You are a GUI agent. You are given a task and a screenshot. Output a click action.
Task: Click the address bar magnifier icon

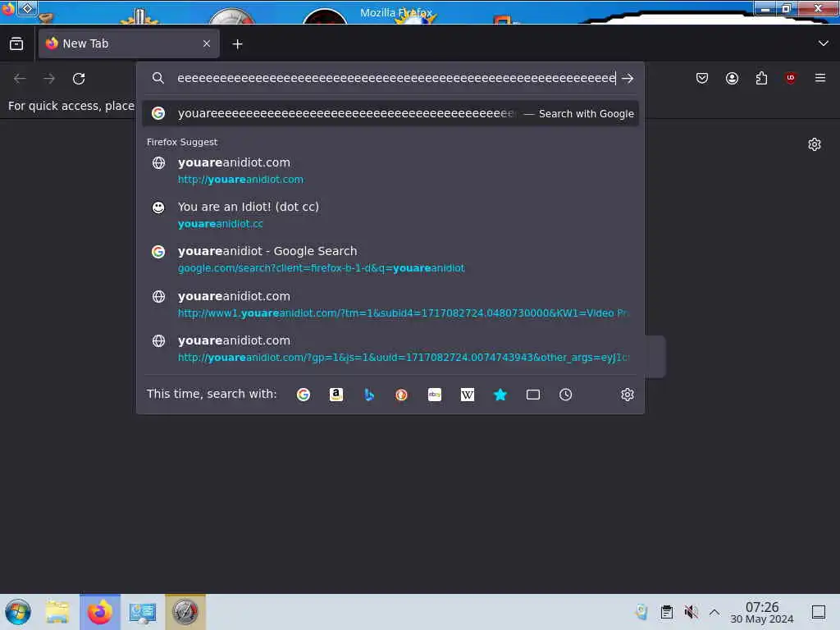158,78
